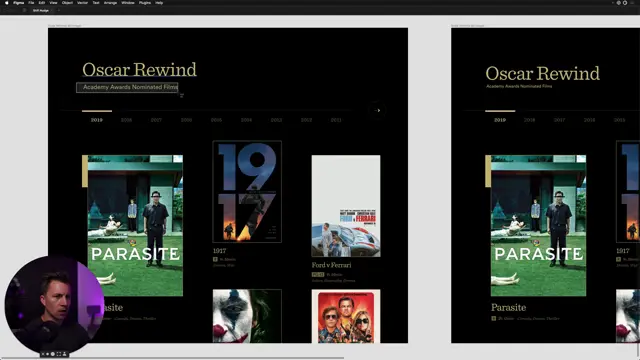The image size is (640, 360).
Task: Click the large circle size option on webcam controls
Action: [53, 354]
